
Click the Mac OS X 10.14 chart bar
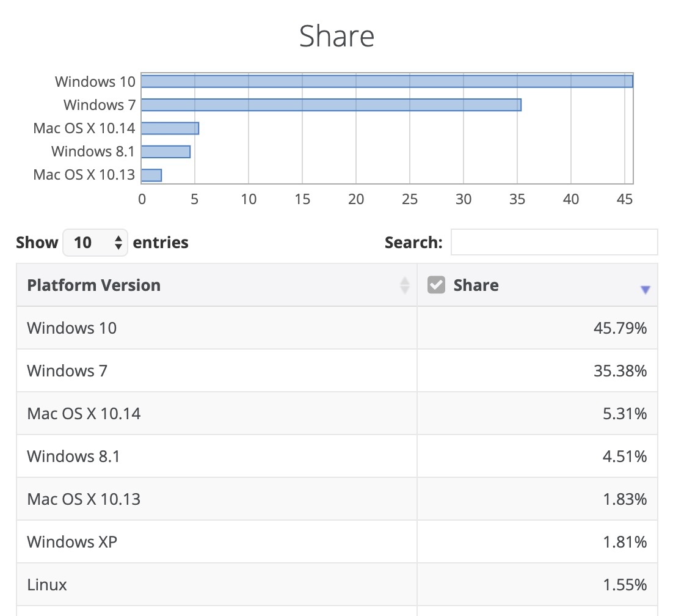pyautogui.click(x=170, y=128)
